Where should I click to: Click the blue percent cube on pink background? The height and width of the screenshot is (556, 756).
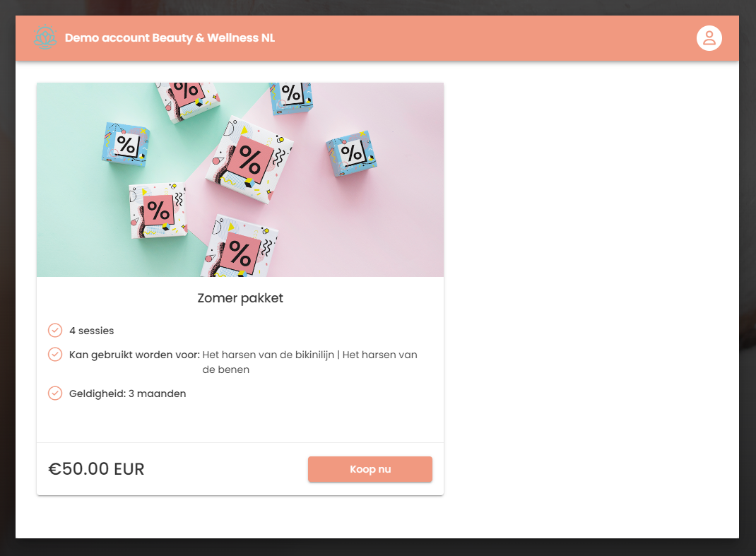351,153
